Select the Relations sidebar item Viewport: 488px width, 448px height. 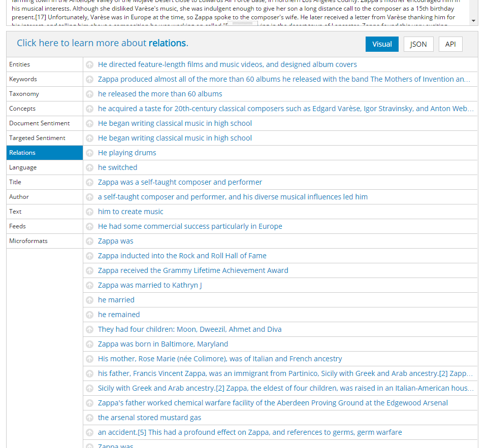click(x=45, y=153)
